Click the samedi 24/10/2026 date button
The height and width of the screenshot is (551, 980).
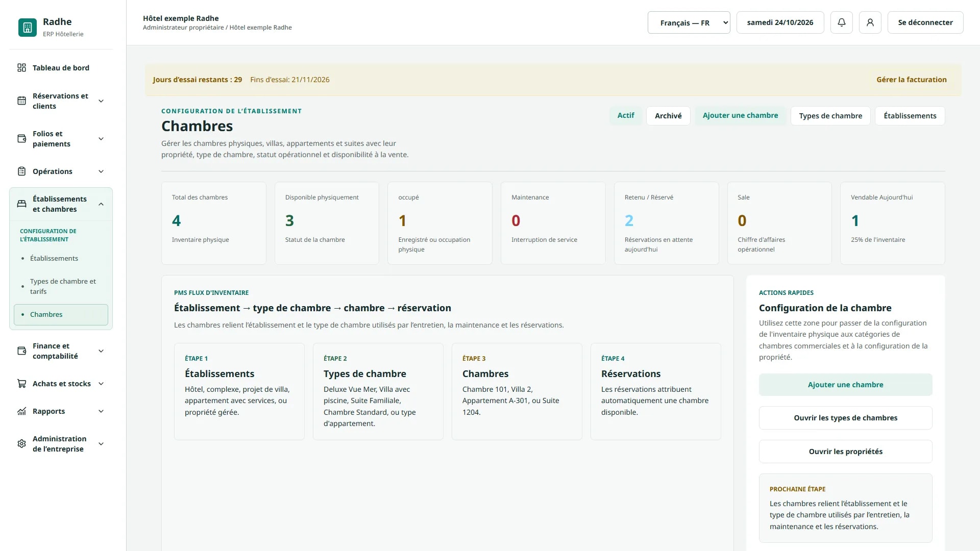coord(780,22)
